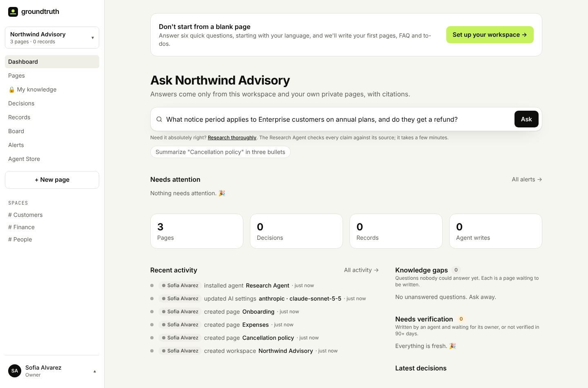This screenshot has width=588, height=388.
Task: Open anthropic · claude-sonnet-5-5 activity entry
Action: coord(300,299)
